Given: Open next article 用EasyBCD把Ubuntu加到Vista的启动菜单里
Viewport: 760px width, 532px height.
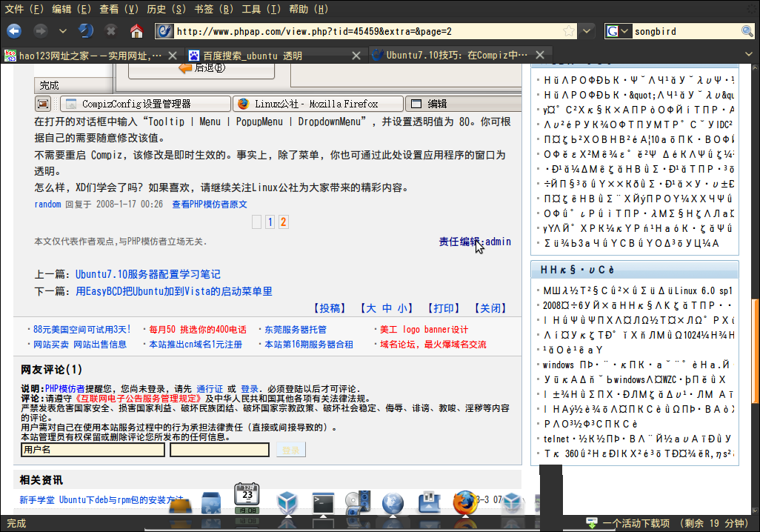Looking at the screenshot, I should click(174, 291).
